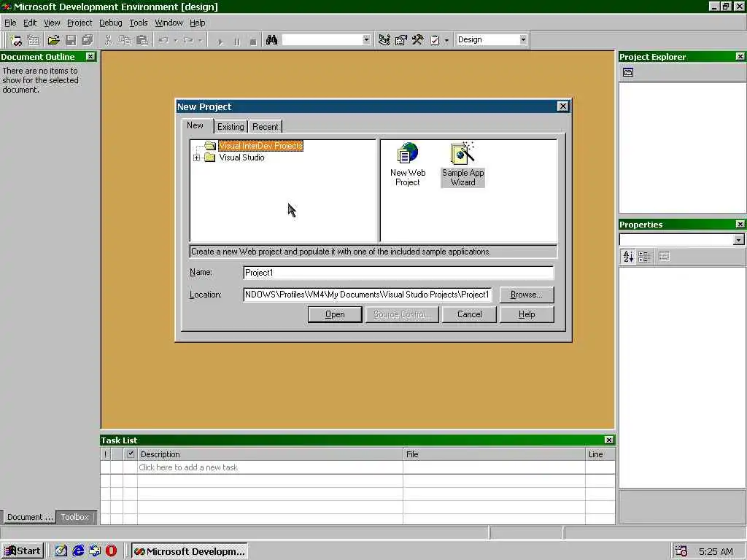Click the Paste clipboard icon

click(x=142, y=41)
